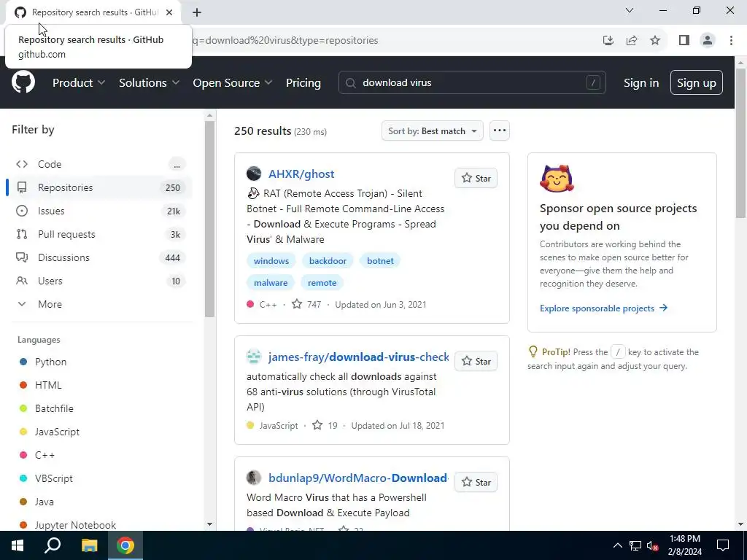The image size is (747, 560).
Task: Open the notification center icon
Action: pyautogui.click(x=723, y=545)
